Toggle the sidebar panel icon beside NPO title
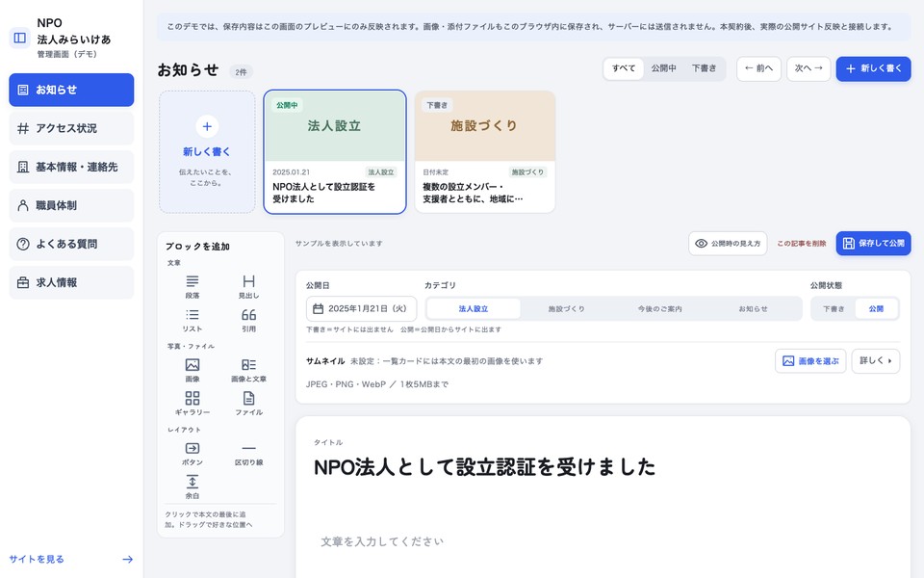 (19, 38)
